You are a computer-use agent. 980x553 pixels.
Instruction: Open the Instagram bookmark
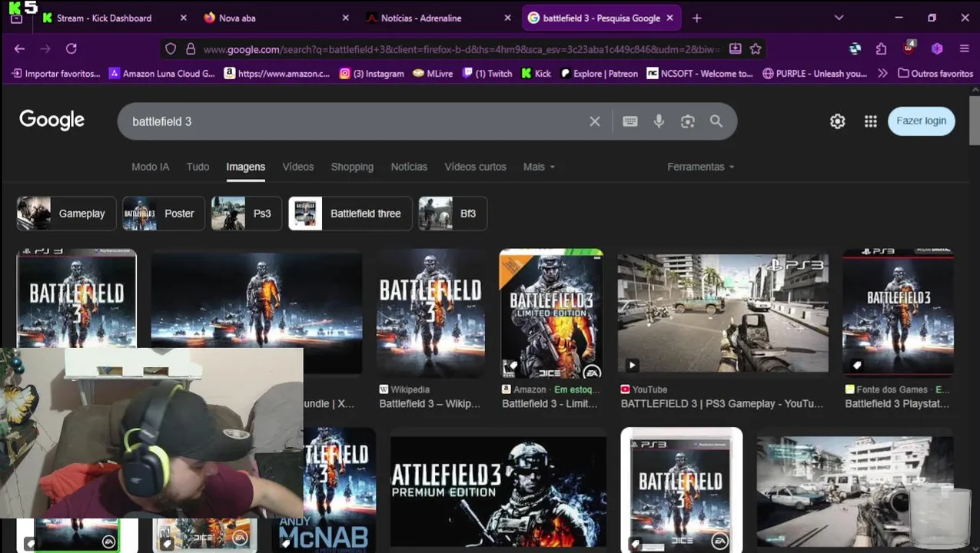coord(372,73)
